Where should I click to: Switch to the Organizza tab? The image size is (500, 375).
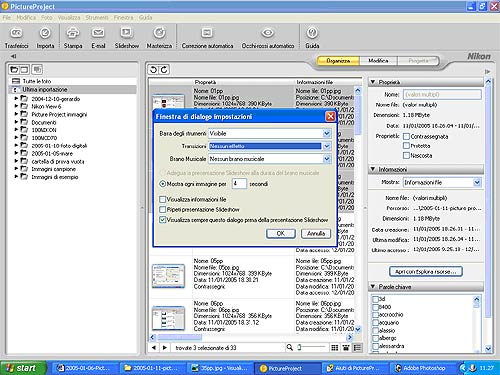(x=338, y=61)
